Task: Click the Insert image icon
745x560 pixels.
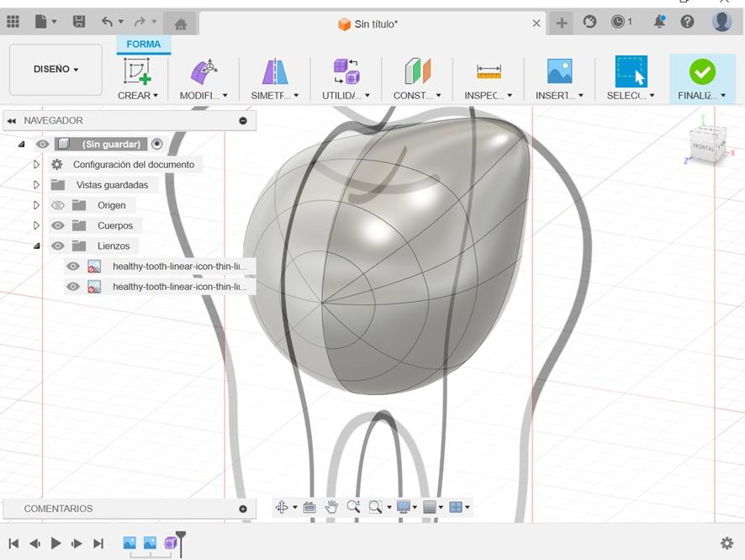Action: 560,71
